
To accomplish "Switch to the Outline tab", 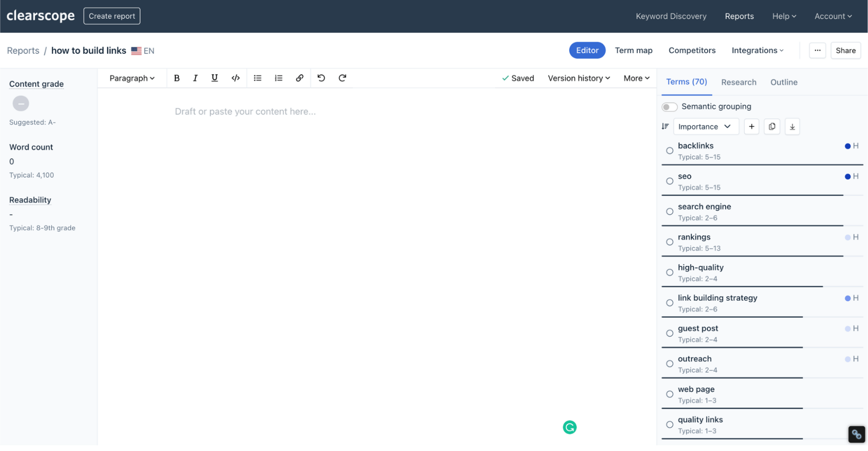I will [784, 82].
